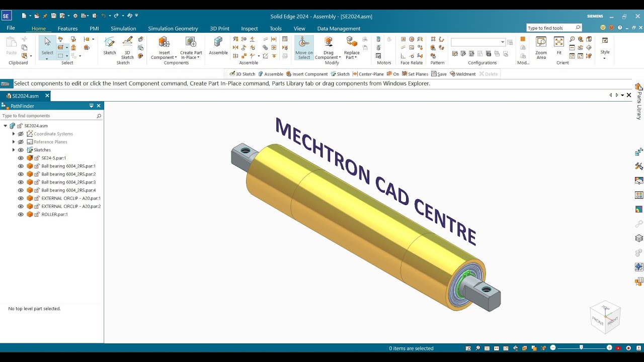Click the save icon in quick access toolbar
The height and width of the screenshot is (362, 644).
point(54,16)
